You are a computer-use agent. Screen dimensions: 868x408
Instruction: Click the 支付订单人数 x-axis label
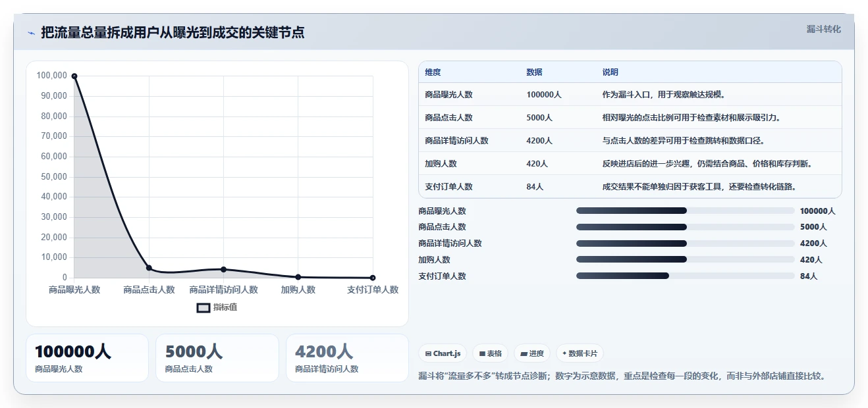(373, 290)
